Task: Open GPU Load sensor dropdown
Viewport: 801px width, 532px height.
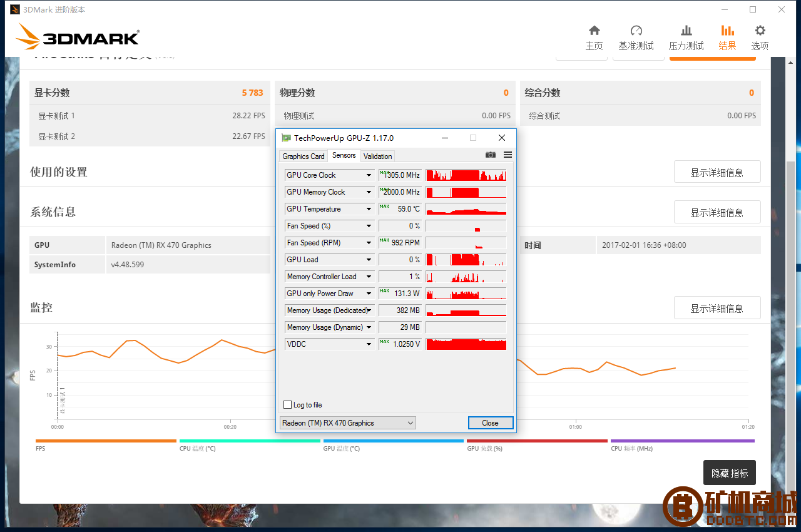Action: [x=369, y=260]
